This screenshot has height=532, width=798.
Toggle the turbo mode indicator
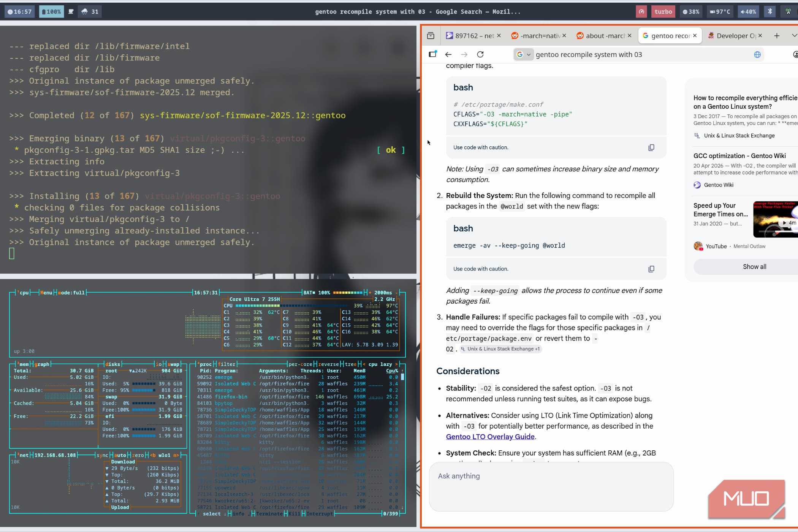coord(663,12)
